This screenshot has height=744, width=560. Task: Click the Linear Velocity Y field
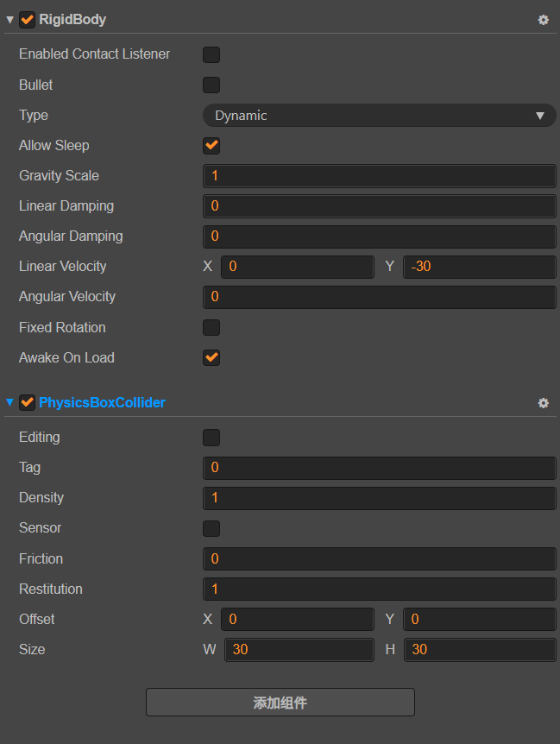click(x=479, y=267)
